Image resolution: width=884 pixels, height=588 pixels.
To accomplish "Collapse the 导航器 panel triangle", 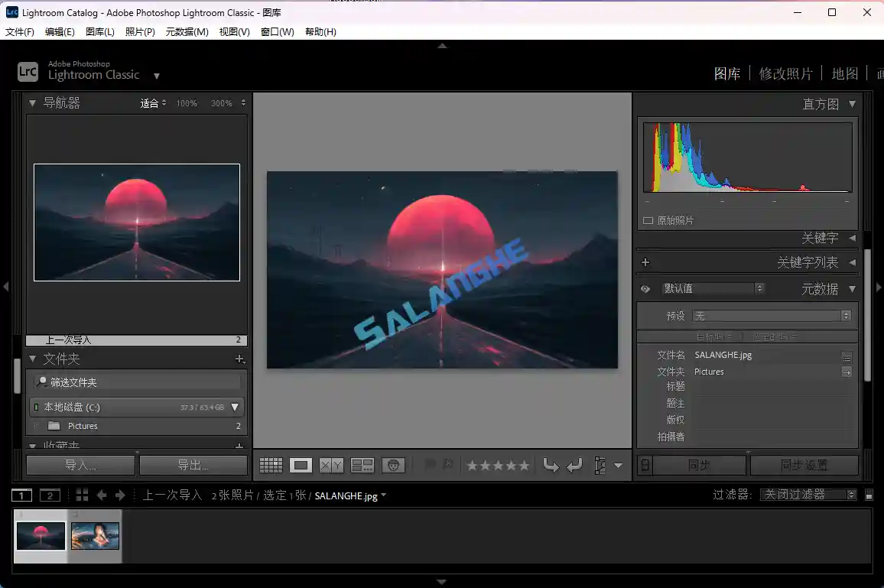I will (x=32, y=102).
